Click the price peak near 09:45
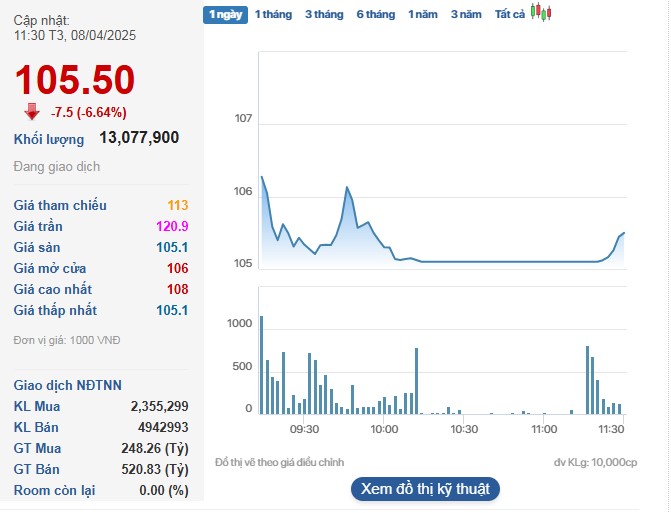The image size is (671, 513). click(x=346, y=188)
